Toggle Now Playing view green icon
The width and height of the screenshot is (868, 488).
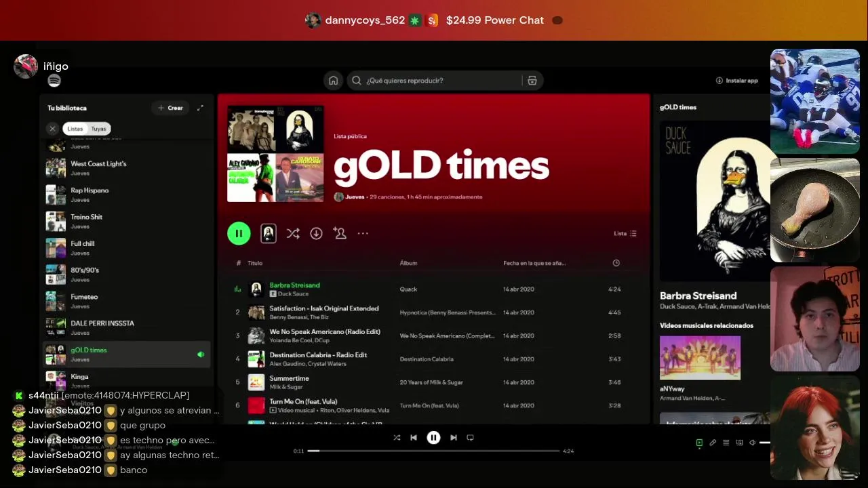699,443
